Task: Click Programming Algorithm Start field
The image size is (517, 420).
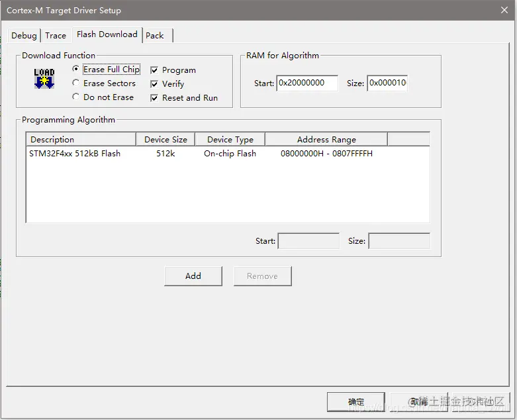Action: click(308, 241)
